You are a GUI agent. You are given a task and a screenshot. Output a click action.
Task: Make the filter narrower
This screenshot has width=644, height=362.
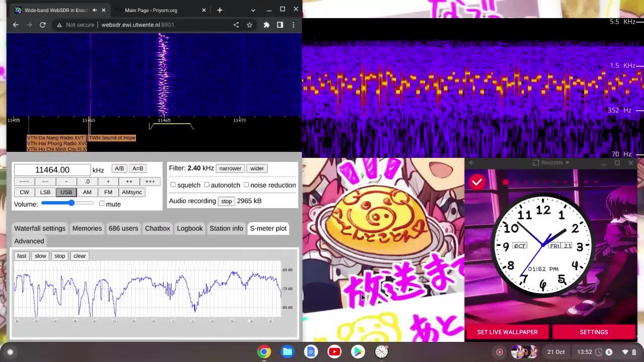[230, 168]
